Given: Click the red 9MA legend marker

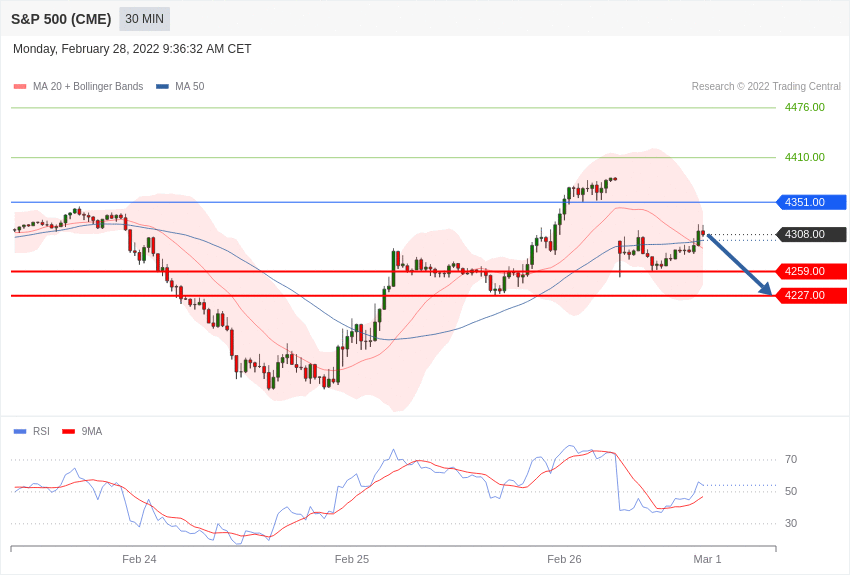Looking at the screenshot, I should point(68,432).
